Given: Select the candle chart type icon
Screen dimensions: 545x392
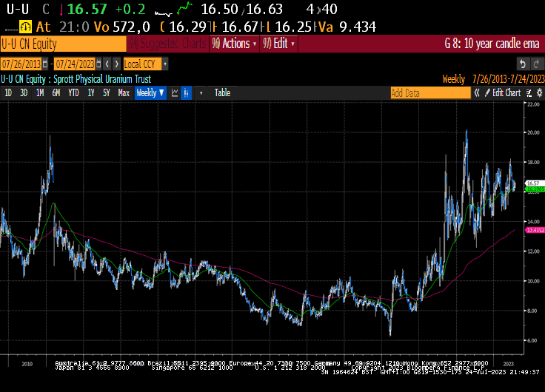Looking at the screenshot, I should 187,93.
